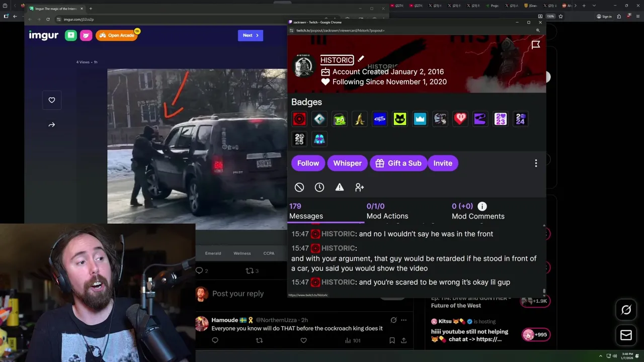The image size is (644, 362).
Task: Open Arcade on imgur
Action: coord(116,35)
